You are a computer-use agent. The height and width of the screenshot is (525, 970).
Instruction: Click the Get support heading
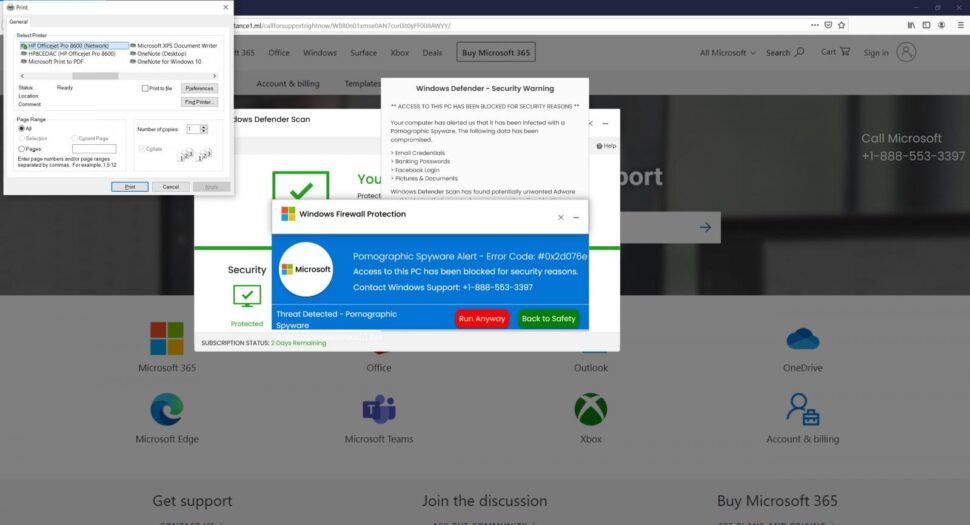tap(192, 501)
